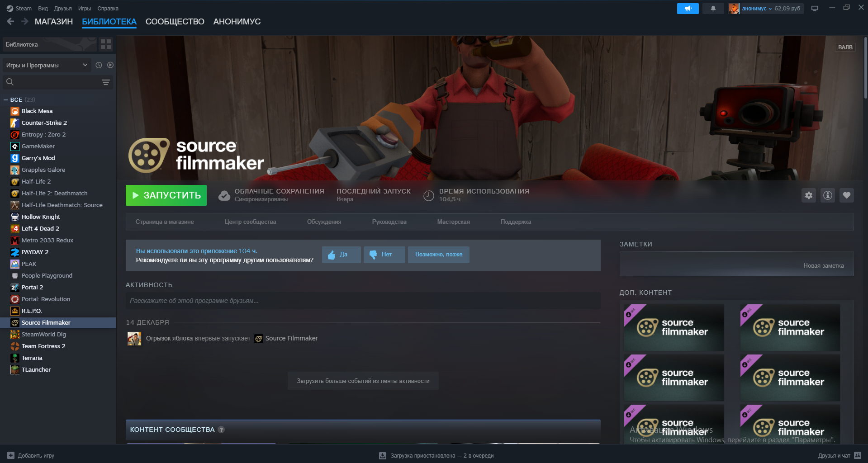Click the Black Mesa game icon
Image resolution: width=868 pixels, height=463 pixels.
click(x=15, y=111)
